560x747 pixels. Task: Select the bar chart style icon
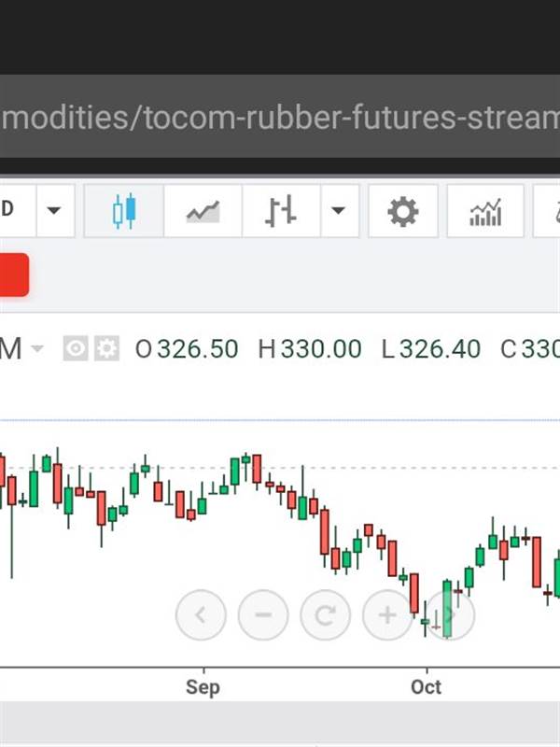pyautogui.click(x=280, y=212)
